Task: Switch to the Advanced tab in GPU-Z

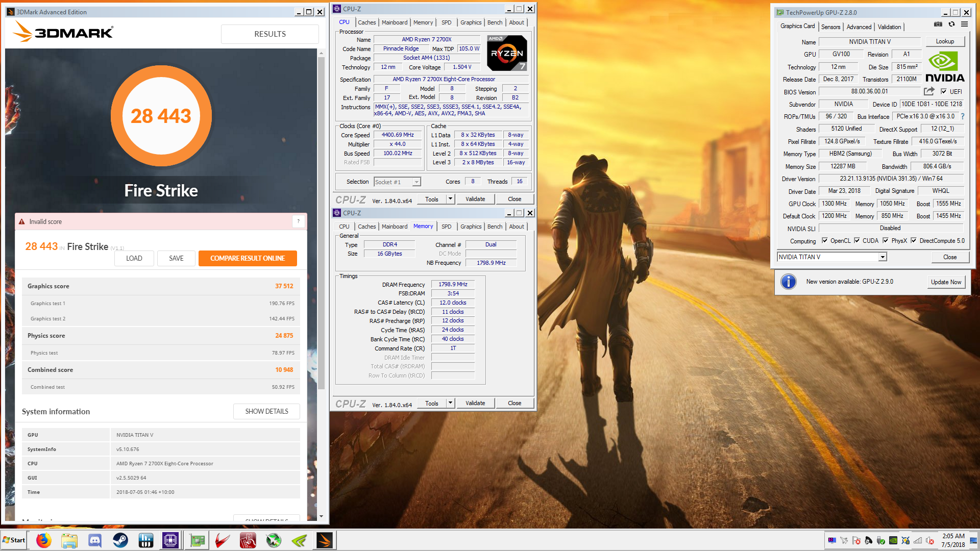Action: click(x=859, y=27)
